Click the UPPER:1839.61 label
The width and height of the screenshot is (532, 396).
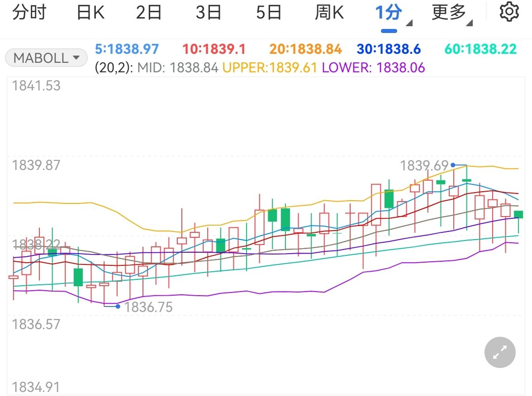click(x=270, y=68)
